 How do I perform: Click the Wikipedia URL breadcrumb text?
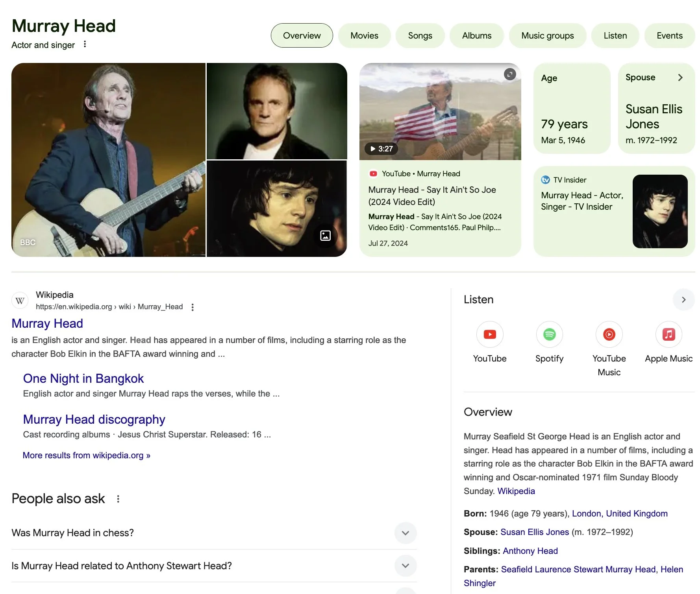click(x=109, y=307)
